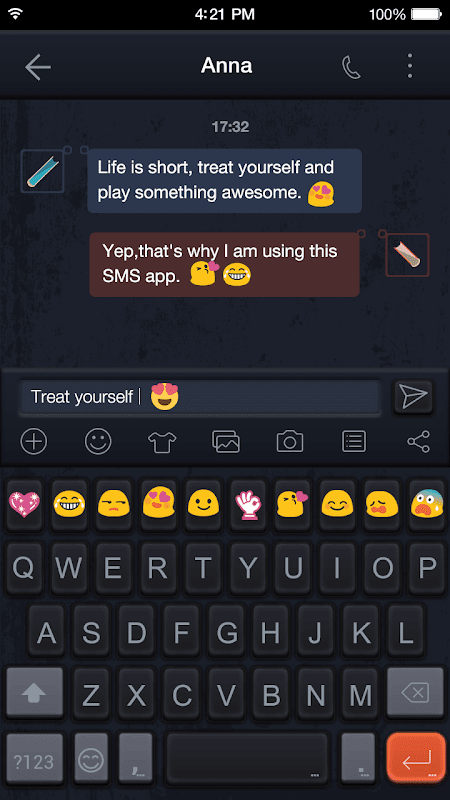This screenshot has height=800, width=450.
Task: Send the message with the paper plane
Action: (413, 397)
